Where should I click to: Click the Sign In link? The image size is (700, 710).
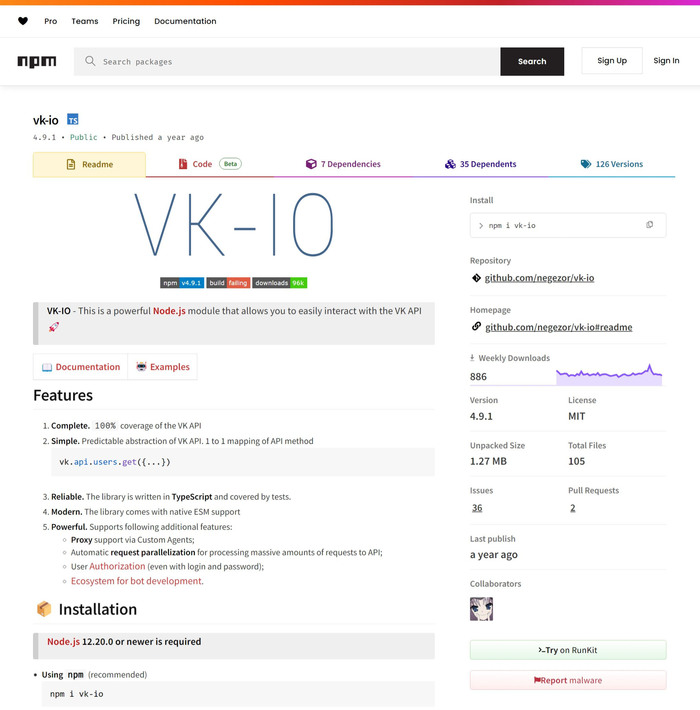point(666,61)
